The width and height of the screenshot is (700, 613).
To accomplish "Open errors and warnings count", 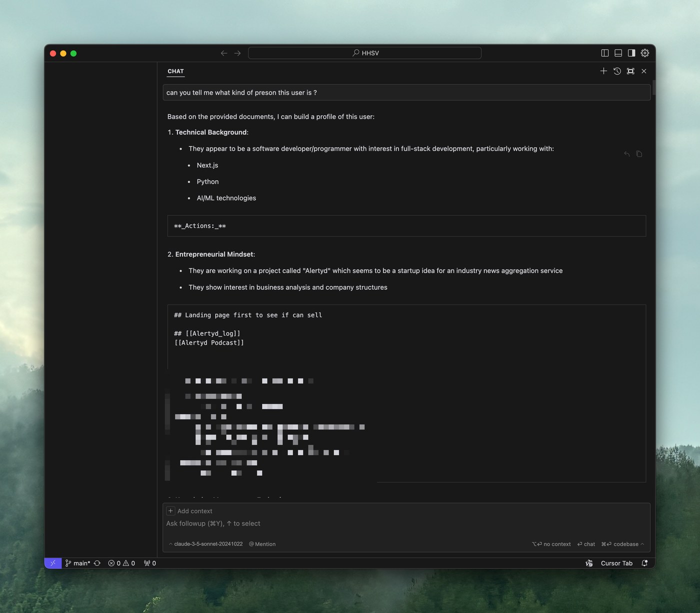I will click(x=121, y=563).
